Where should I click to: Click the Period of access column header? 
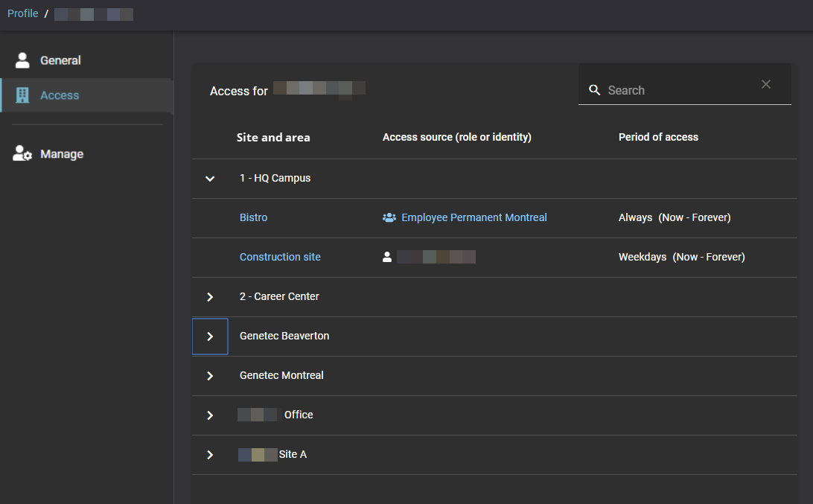click(x=658, y=137)
